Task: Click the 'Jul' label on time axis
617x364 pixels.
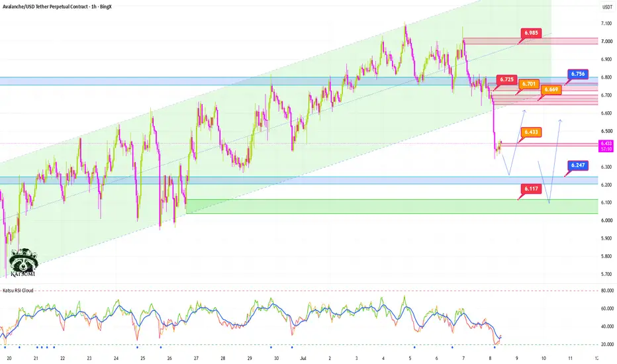Action: point(303,359)
